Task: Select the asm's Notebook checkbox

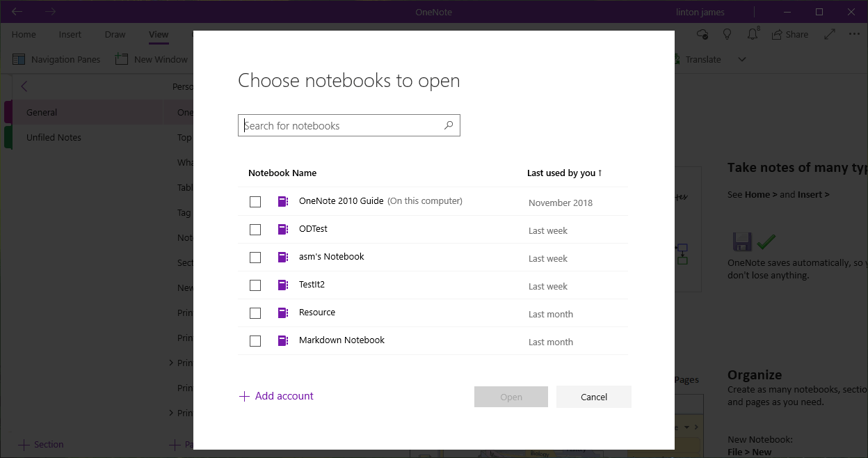Action: click(x=255, y=258)
